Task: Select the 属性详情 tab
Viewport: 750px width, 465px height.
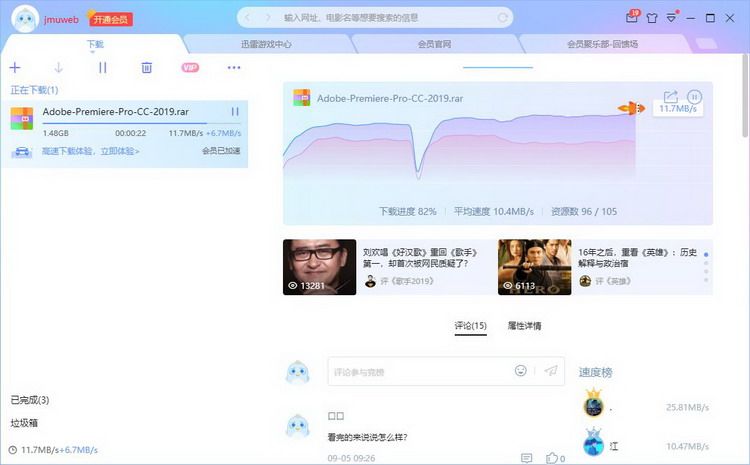Action: pyautogui.click(x=524, y=326)
